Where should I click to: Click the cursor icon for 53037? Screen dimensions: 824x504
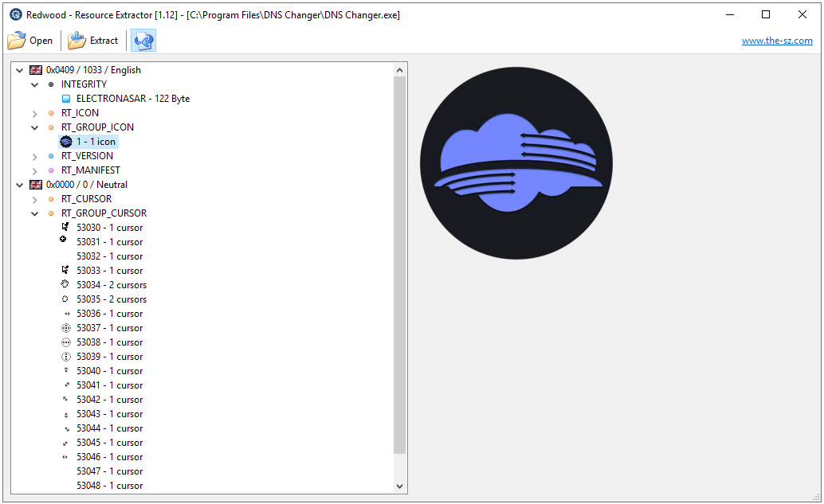66,328
